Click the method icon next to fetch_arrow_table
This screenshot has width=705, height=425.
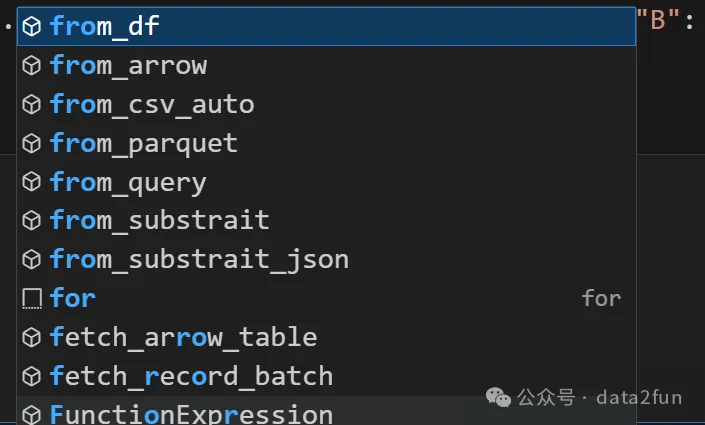coord(32,337)
